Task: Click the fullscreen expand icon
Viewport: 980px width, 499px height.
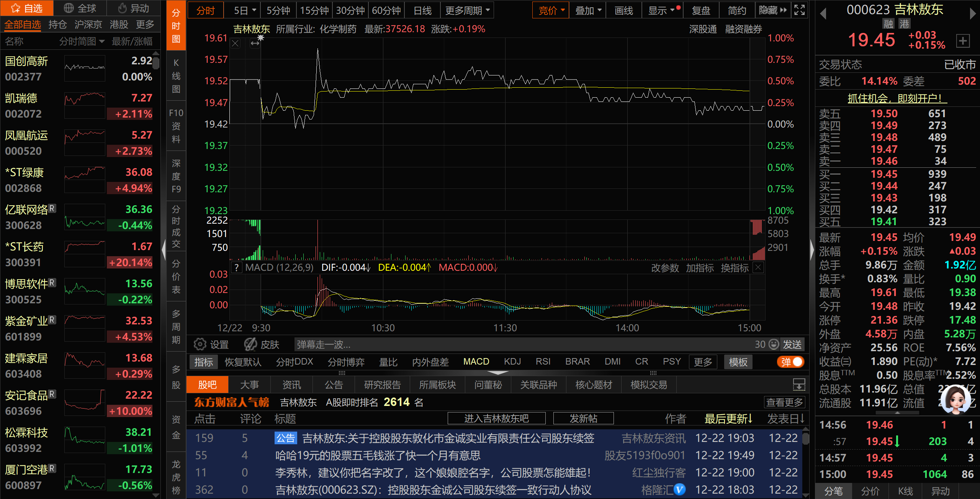Action: (799, 10)
